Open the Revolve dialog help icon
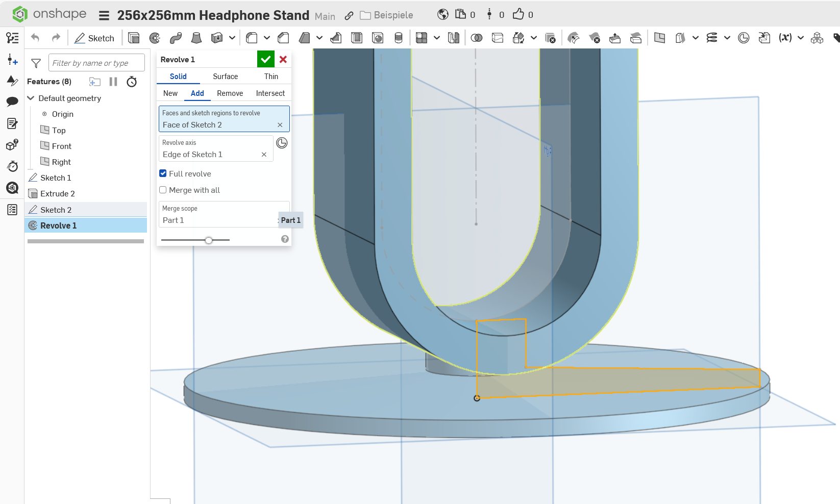 tap(285, 239)
